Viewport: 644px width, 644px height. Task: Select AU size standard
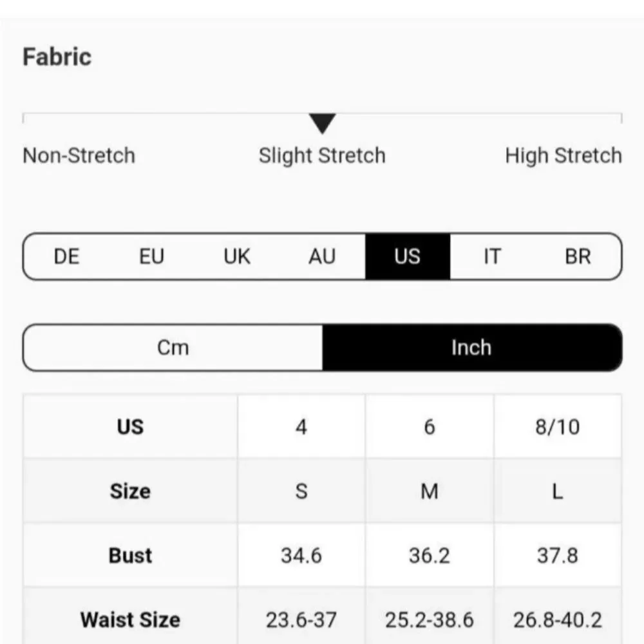coord(322,256)
